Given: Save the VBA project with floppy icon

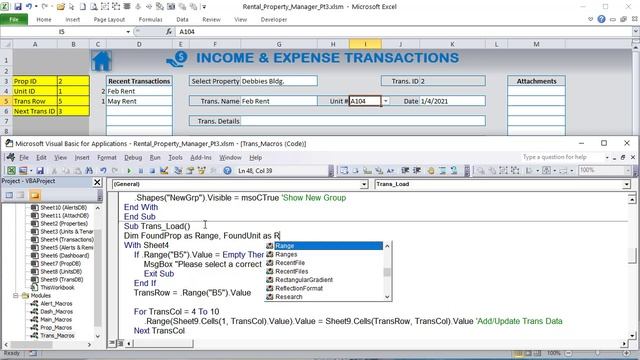Looking at the screenshot, I should (x=40, y=171).
